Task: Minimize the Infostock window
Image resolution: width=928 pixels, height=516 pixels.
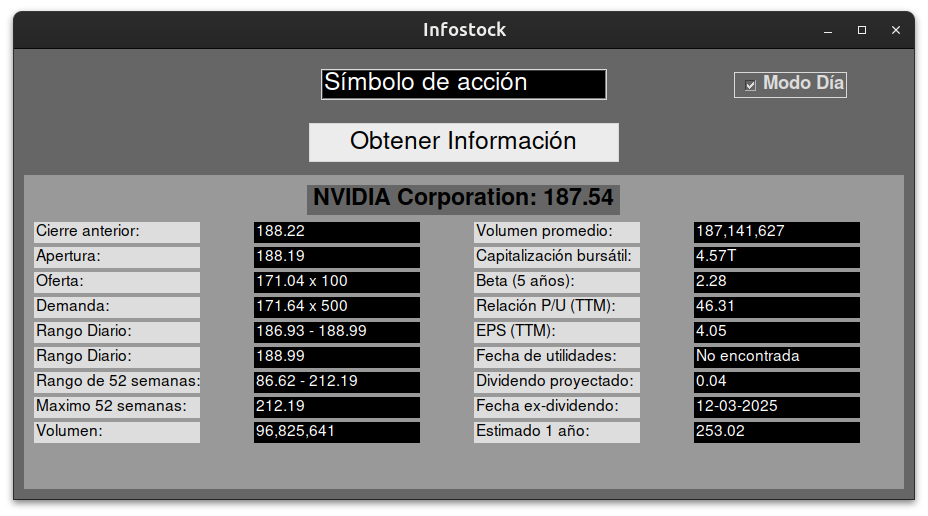Action: tap(828, 30)
